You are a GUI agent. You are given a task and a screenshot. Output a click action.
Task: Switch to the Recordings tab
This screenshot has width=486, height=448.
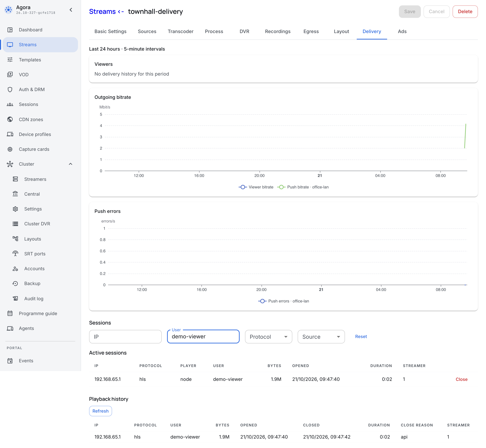278,32
